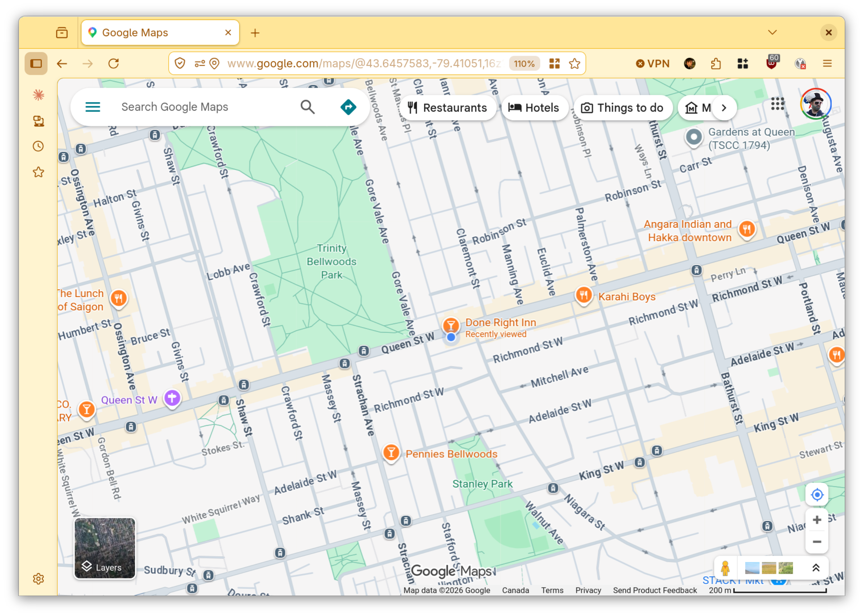Open the Google account profile picture
Viewport: 863px width, 616px height.
tap(815, 104)
